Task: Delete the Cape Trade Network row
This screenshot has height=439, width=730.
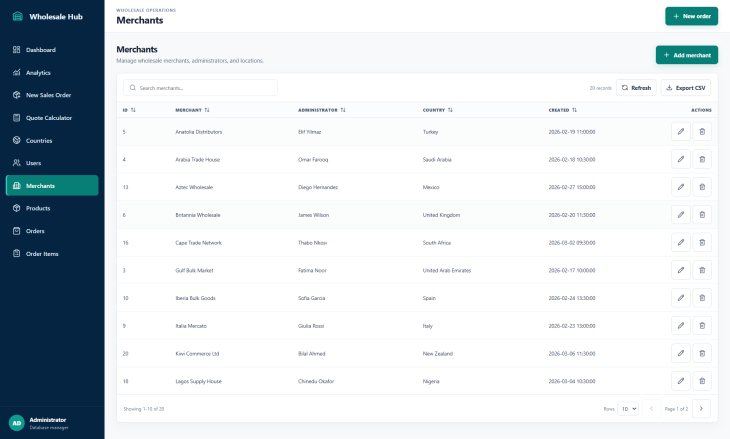Action: click(702, 243)
